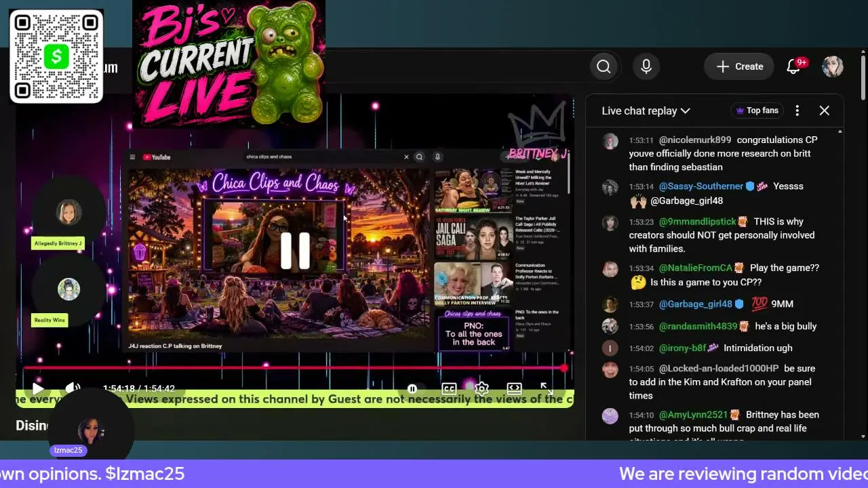The height and width of the screenshot is (488, 868).
Task: Open the Create menu button
Action: (739, 66)
